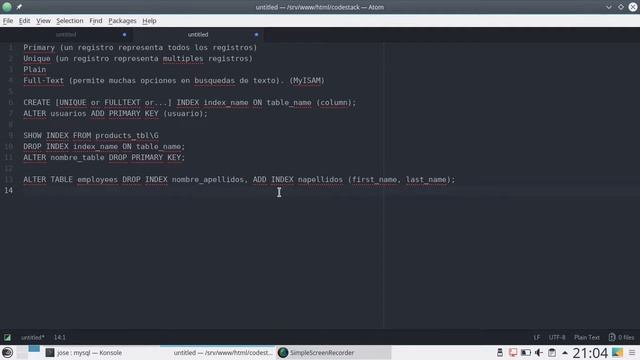Click usuarios in ALTER ADD PRIMARY KEY line
Image resolution: width=640 pixels, height=360 pixels.
pyautogui.click(x=68, y=113)
